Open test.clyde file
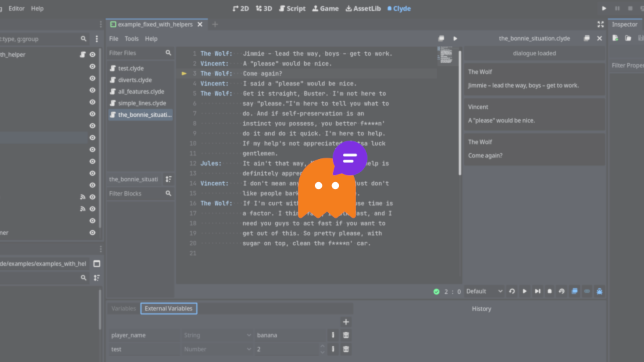Screen dimensions: 644x362 click(140, 68)
